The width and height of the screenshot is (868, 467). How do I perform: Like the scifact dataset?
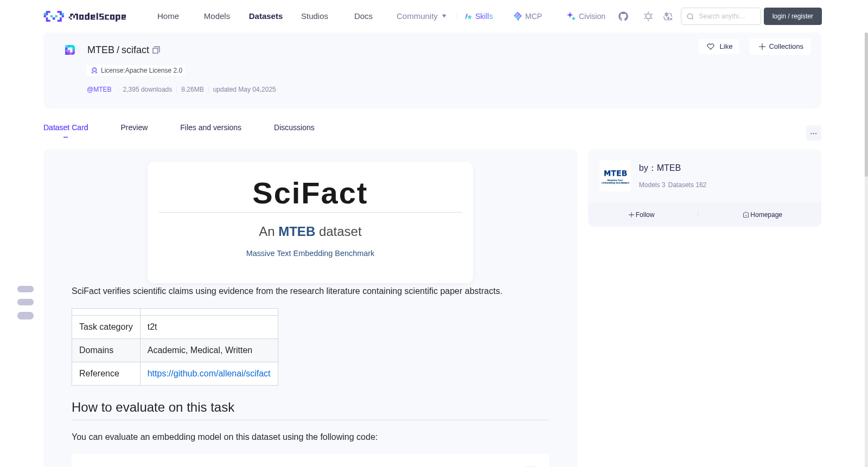(719, 47)
